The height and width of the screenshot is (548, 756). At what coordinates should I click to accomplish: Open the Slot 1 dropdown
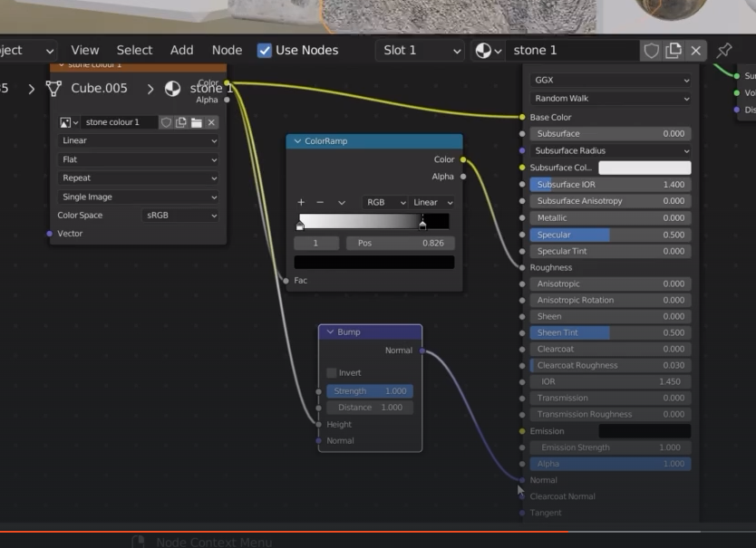[x=420, y=50]
